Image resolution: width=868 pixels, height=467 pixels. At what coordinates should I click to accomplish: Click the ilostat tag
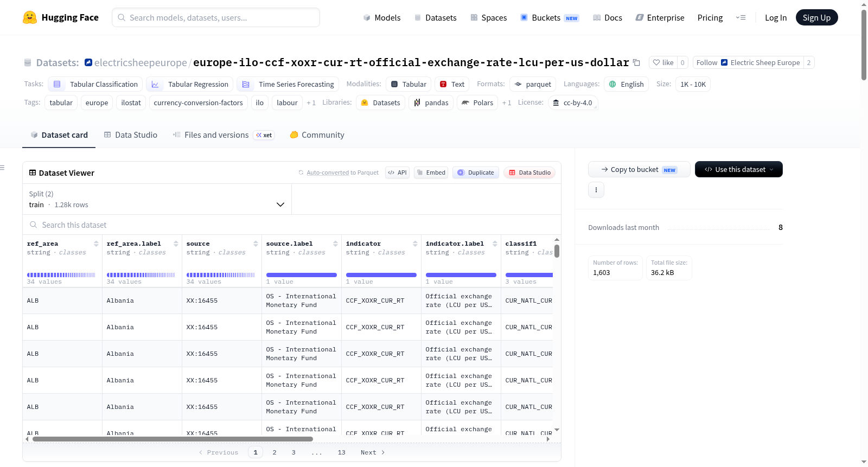coord(131,103)
